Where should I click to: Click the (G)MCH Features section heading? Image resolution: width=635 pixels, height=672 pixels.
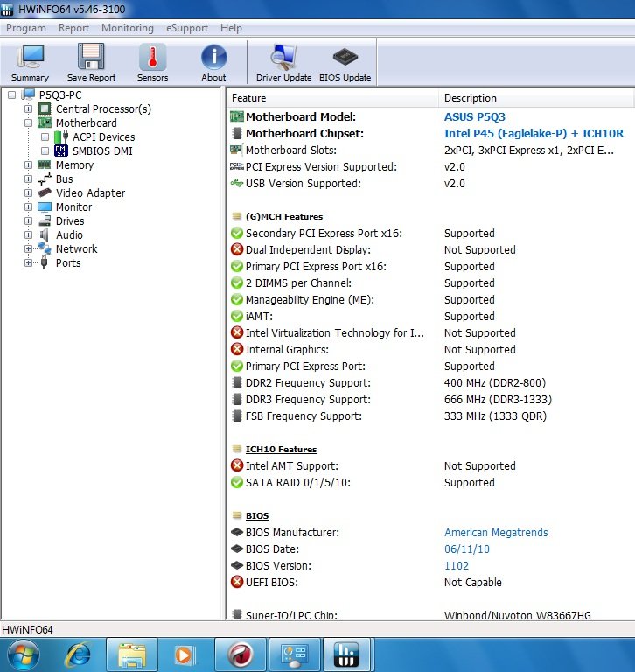[284, 216]
